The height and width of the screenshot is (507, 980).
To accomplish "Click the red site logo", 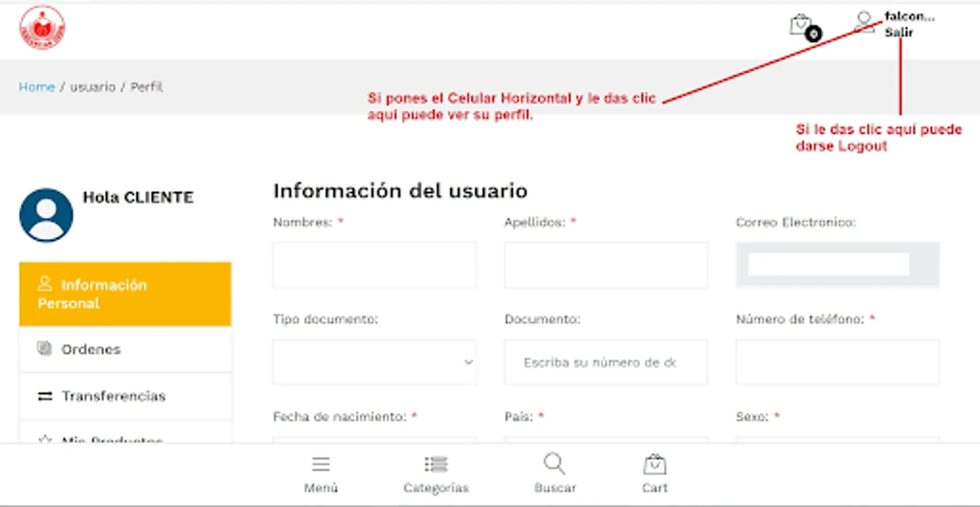I will [x=43, y=25].
